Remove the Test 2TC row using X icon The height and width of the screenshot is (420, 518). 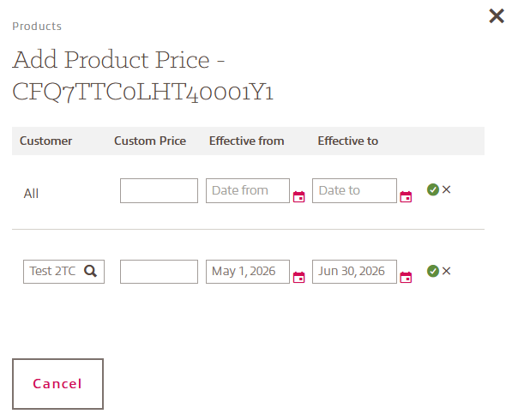[x=446, y=271]
